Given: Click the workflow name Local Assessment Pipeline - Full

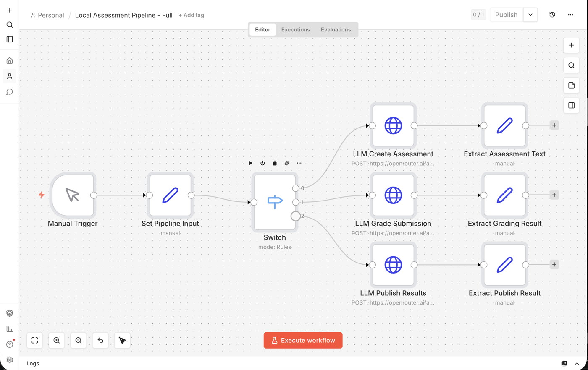Looking at the screenshot, I should click(x=123, y=15).
